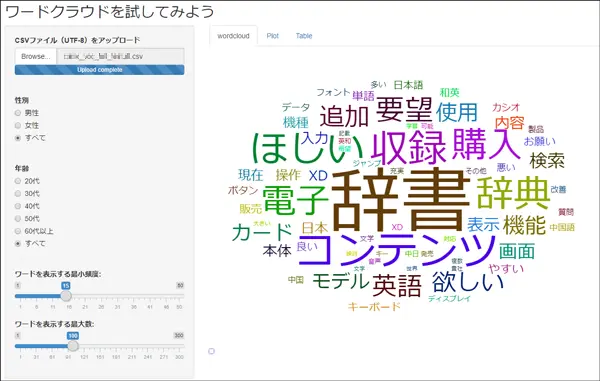Click the word 改善 in the cloud
The width and height of the screenshot is (600, 381).
pyautogui.click(x=558, y=189)
